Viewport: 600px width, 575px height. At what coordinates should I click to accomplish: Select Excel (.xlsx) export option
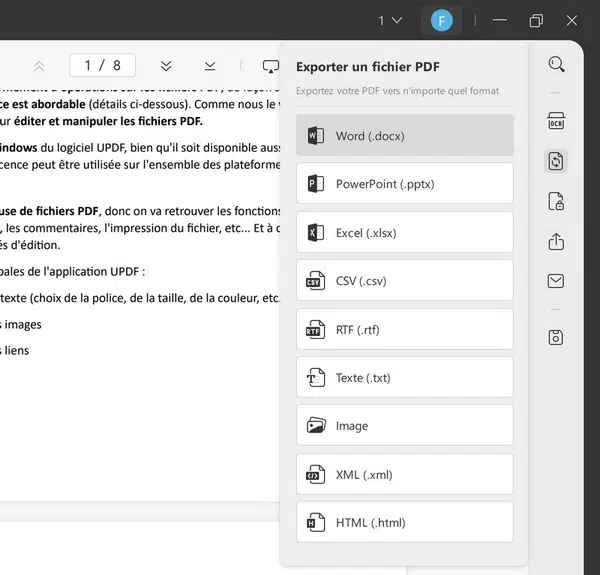[405, 232]
